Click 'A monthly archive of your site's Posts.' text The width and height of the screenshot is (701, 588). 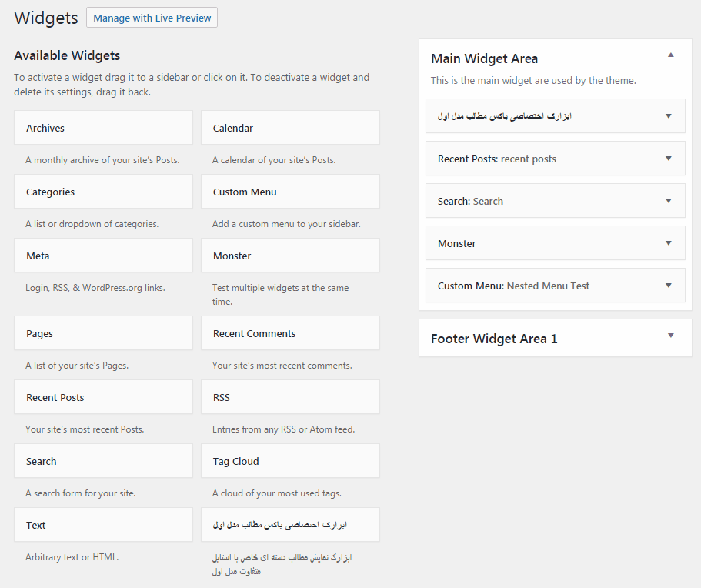tap(102, 160)
